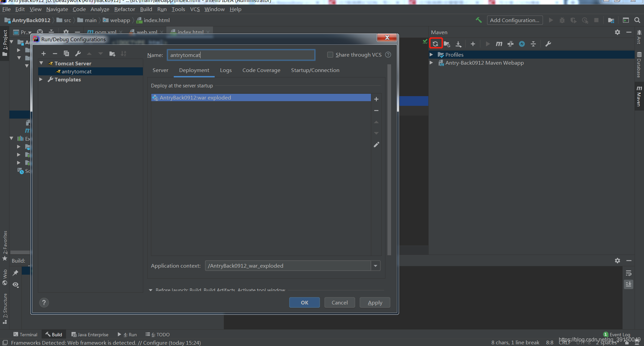Remove deployment artifact with minus icon

tap(376, 111)
